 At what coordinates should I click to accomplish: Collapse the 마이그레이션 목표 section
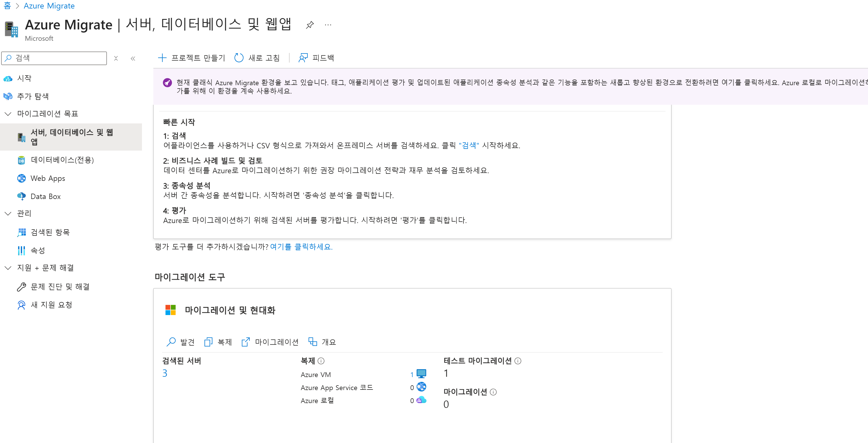coord(8,114)
